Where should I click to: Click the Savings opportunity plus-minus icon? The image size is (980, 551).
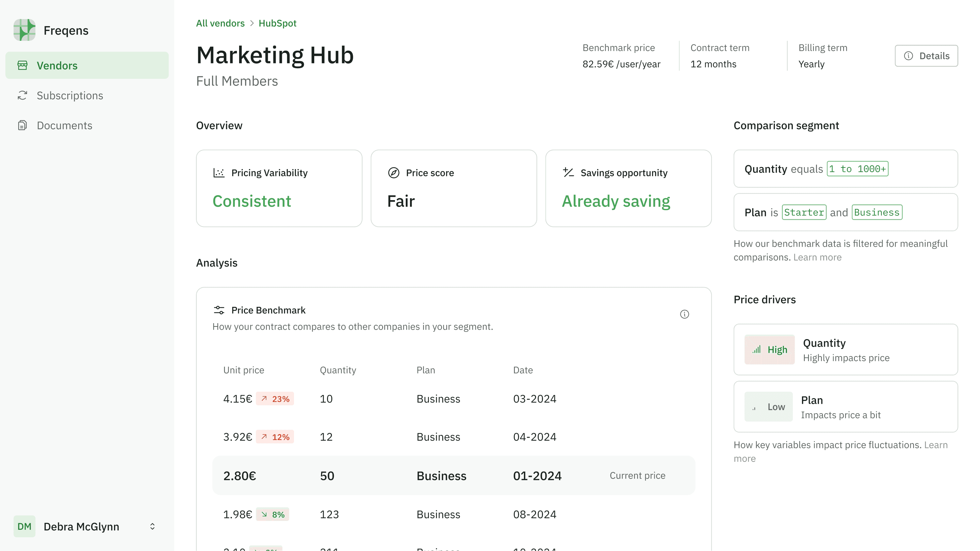pyautogui.click(x=568, y=173)
